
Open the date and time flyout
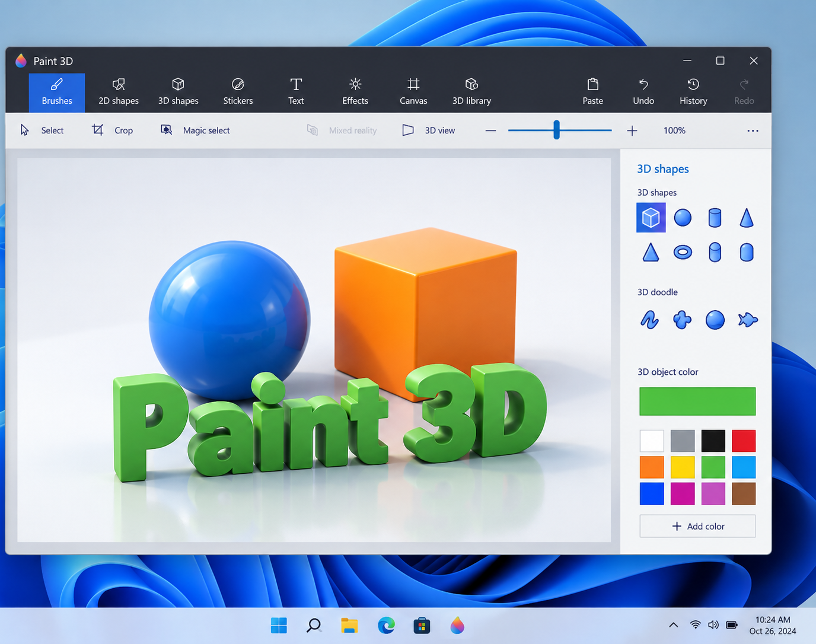tap(773, 626)
